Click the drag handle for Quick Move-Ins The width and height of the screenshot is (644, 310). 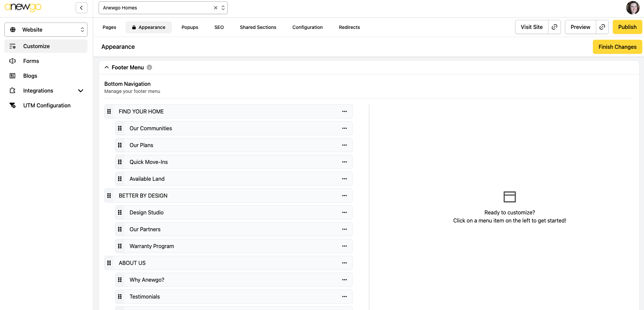pyautogui.click(x=120, y=162)
